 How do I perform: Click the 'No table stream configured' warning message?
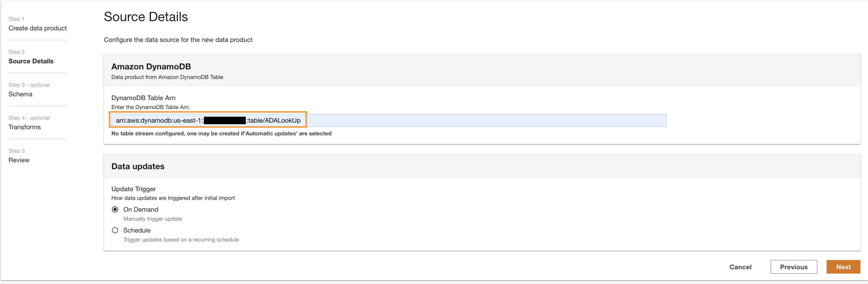(221, 134)
